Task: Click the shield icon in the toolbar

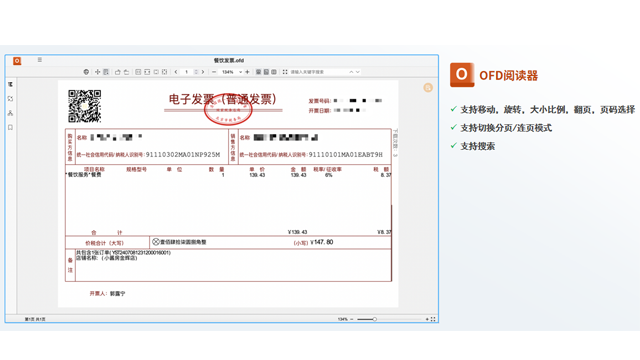Action: pyautogui.click(x=86, y=72)
